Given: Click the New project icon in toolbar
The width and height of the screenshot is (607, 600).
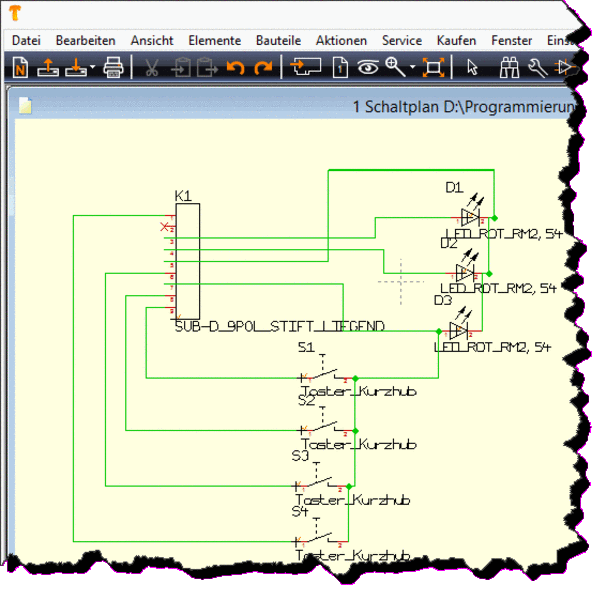Looking at the screenshot, I should [x=20, y=68].
